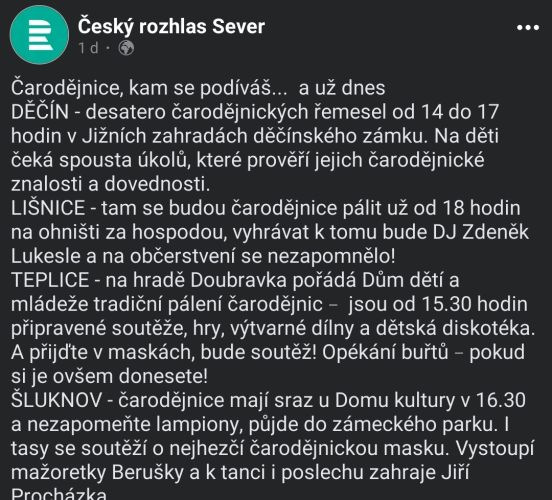Click the phrase Domu kultury
552x500 pixels.
tap(395, 401)
